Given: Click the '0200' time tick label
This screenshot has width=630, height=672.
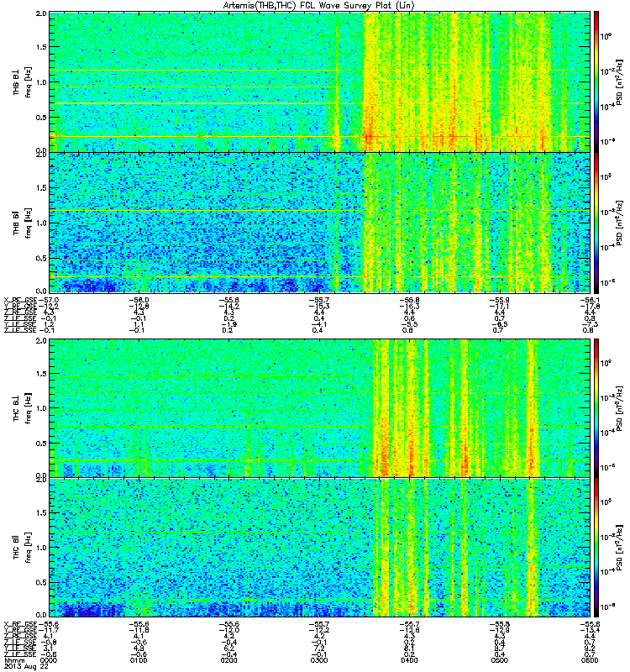Looking at the screenshot, I should (228, 660).
